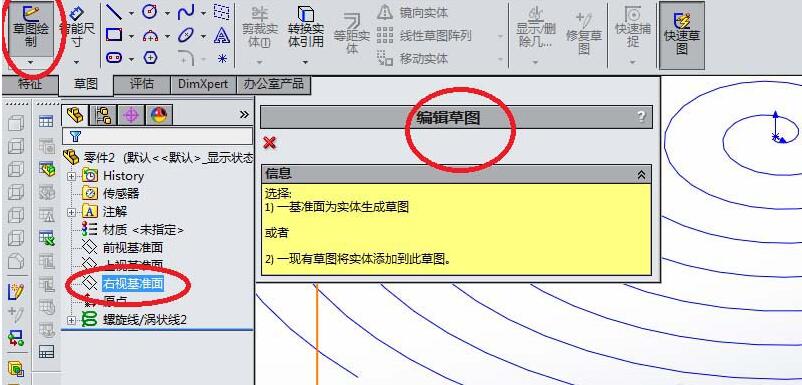The width and height of the screenshot is (802, 385).
Task: Open the dropdown arrow under 智能尺寸
Action: (x=77, y=62)
